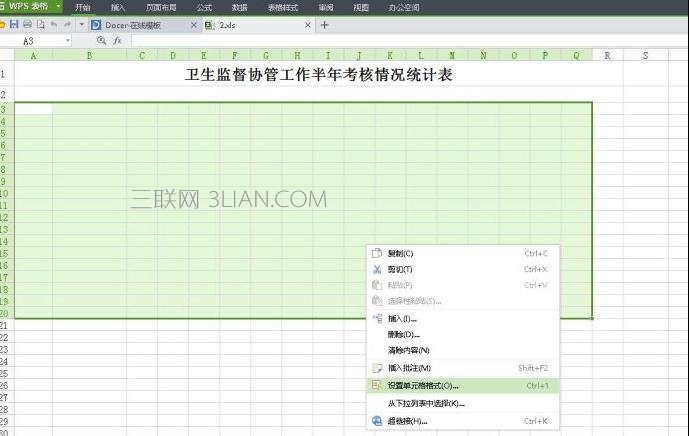Choose 从下拉列表中选择(K)... in the context menu
This screenshot has height=436, width=689.
[x=463, y=403]
